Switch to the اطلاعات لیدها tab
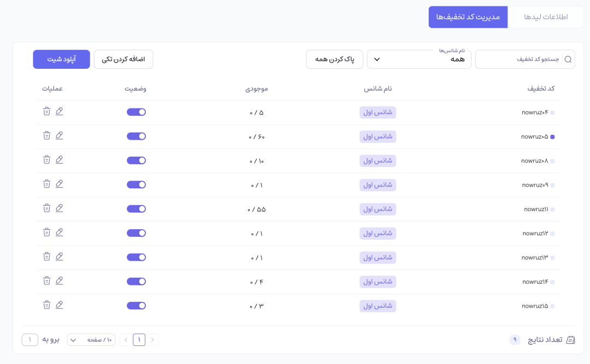590x364 pixels. 546,17
